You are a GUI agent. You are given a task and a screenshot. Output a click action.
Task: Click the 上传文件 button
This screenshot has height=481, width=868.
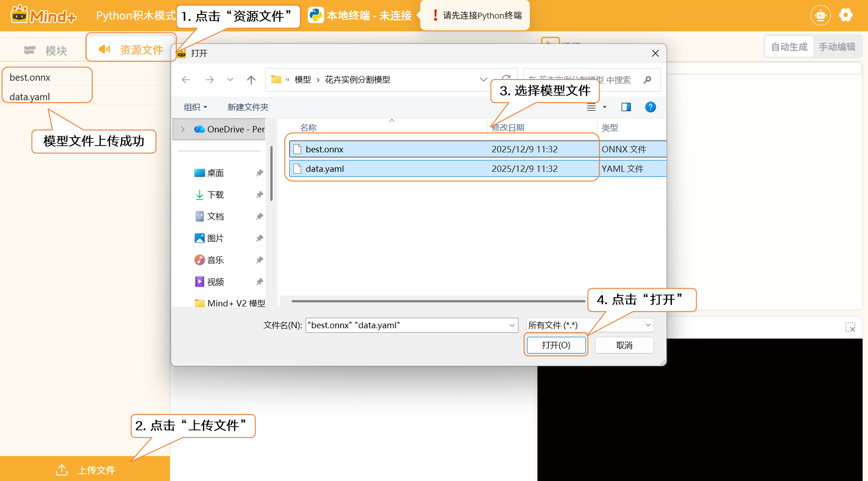coord(85,470)
